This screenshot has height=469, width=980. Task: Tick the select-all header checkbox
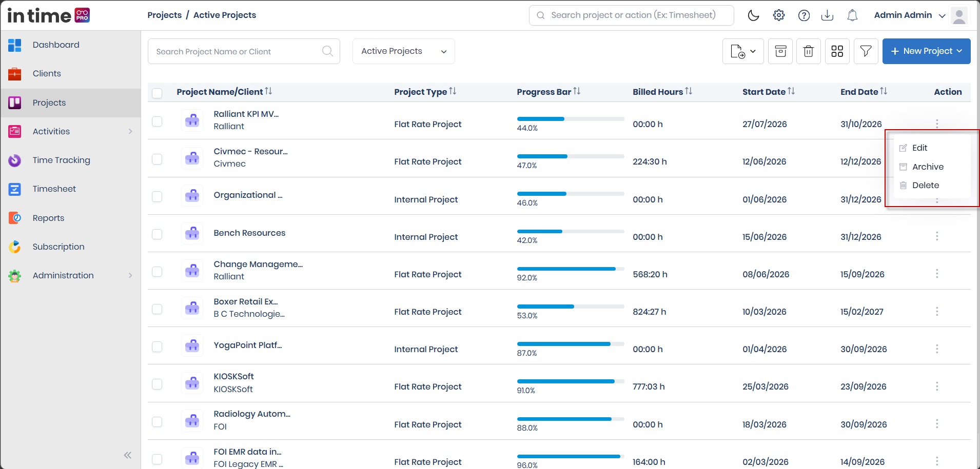tap(157, 93)
